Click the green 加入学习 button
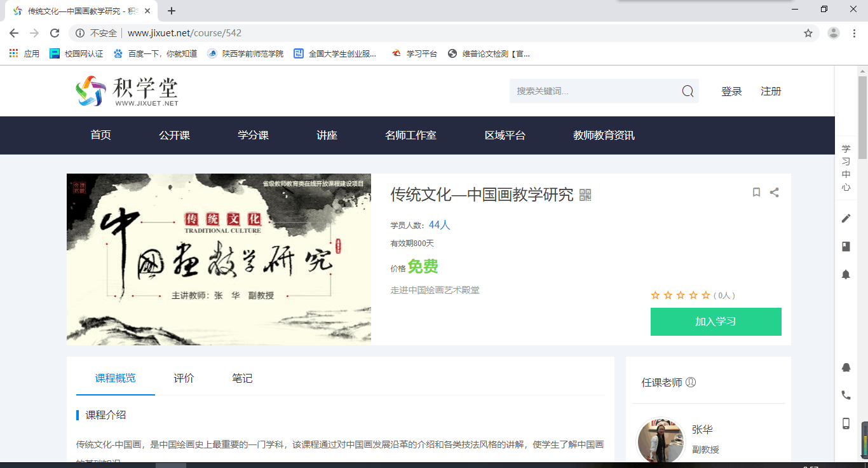Screen dimensions: 868x468 point(715,322)
